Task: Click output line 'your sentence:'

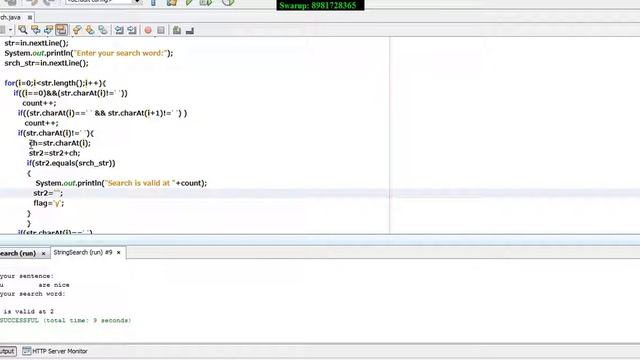Action: coord(27,276)
